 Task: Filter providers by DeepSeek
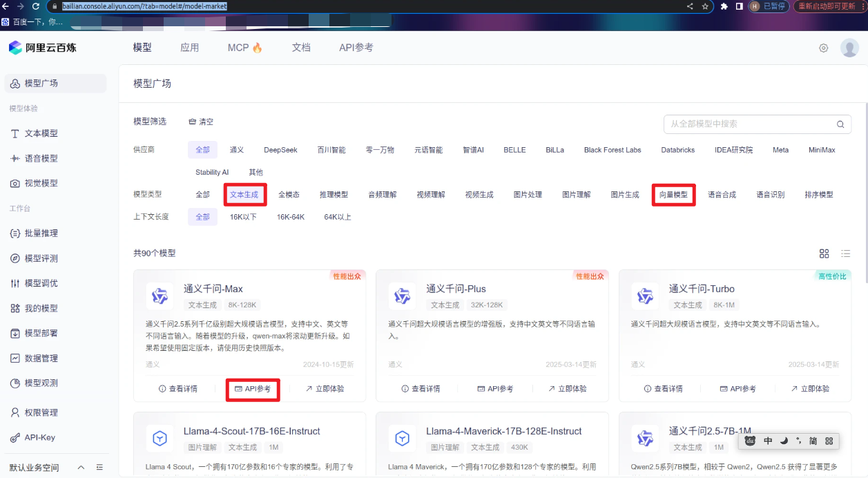coord(280,150)
